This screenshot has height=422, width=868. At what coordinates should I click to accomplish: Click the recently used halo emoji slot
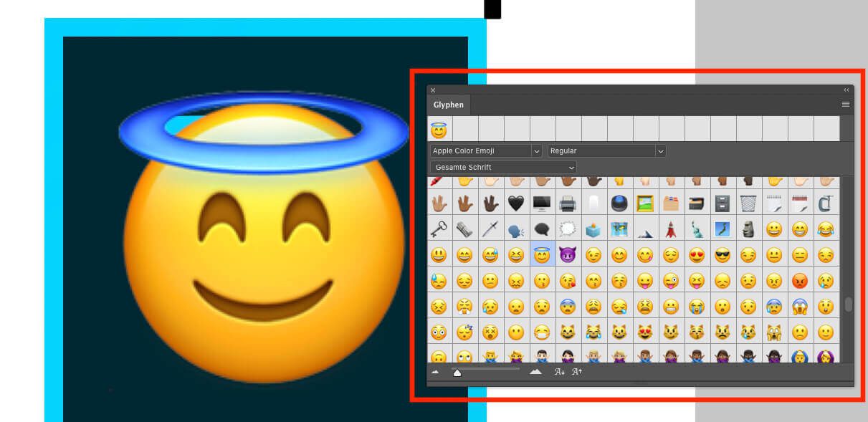click(x=439, y=130)
